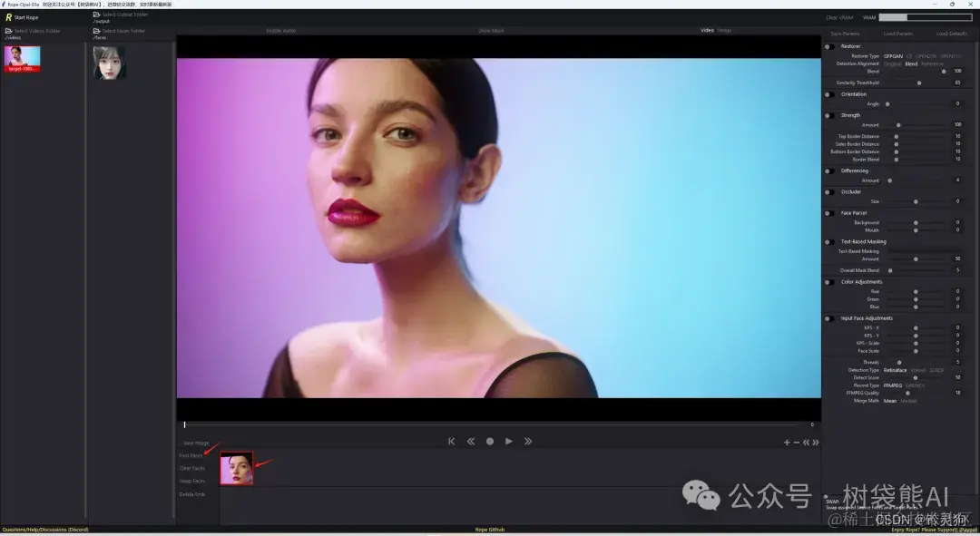Screen dimensions: 980x536
Task: Open Select Faces Folder folder icon
Action: point(96,31)
